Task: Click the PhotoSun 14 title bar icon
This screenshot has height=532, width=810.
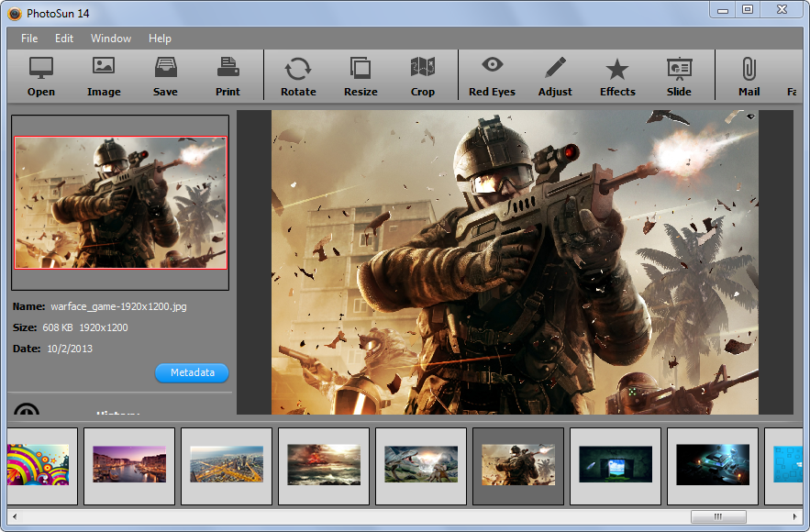Action: (15, 14)
